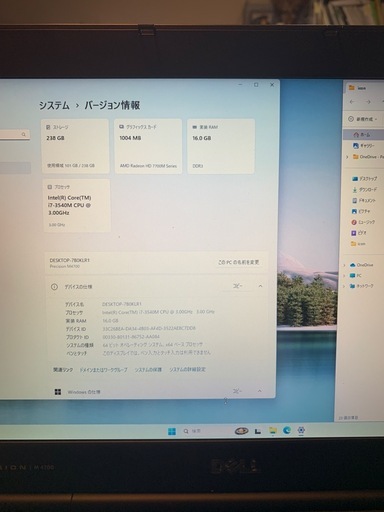Expand the OneDrive cloud tree node

point(344,265)
